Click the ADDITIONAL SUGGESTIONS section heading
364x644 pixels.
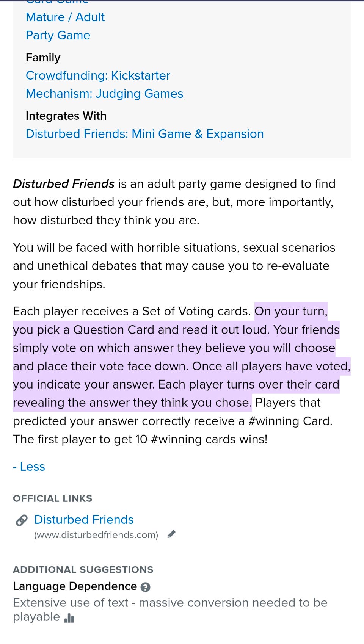83,570
